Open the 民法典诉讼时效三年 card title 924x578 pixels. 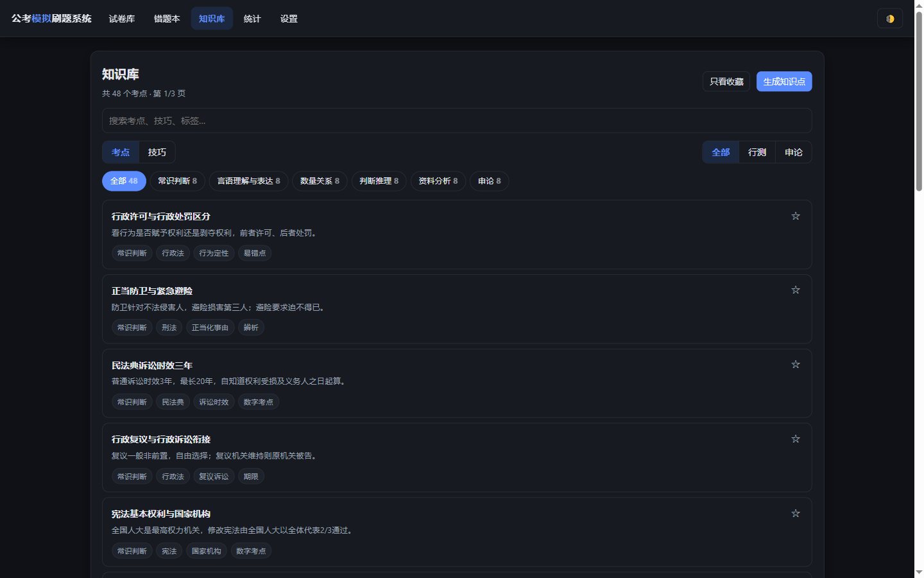point(152,365)
